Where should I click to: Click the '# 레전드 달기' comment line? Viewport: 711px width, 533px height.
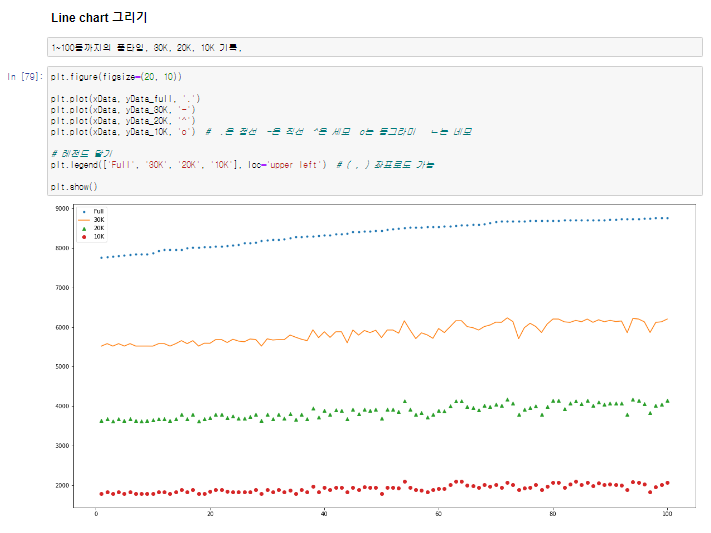pyautogui.click(x=82, y=154)
